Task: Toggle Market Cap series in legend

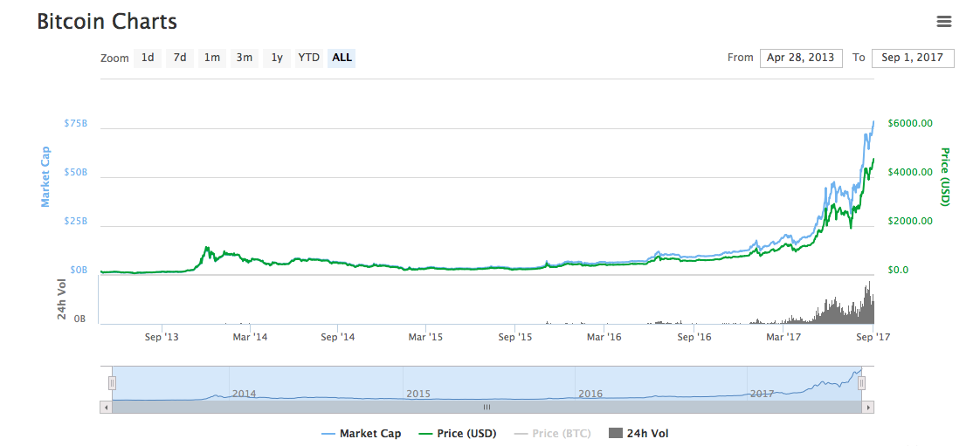Action: [362, 434]
